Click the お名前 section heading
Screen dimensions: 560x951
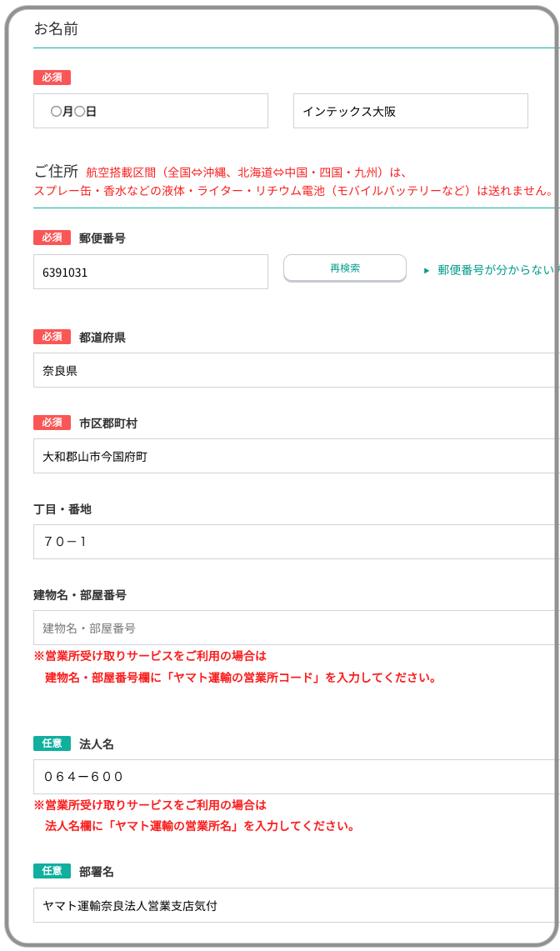56,28
